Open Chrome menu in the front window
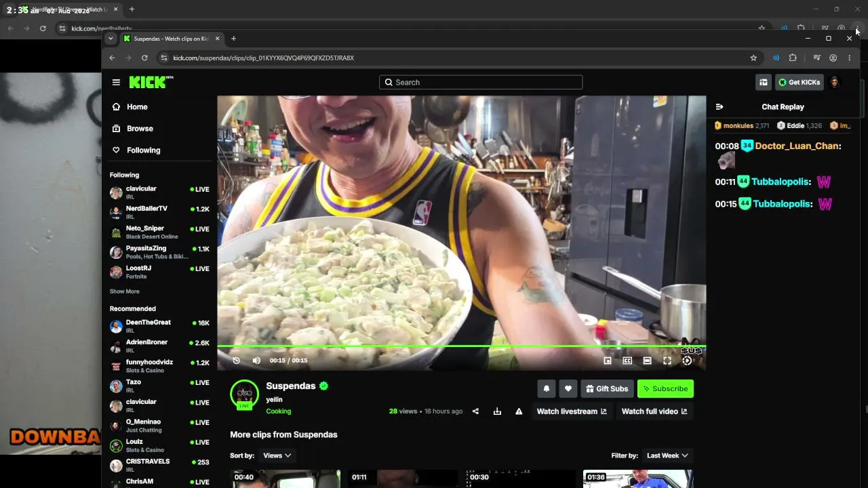This screenshot has width=868, height=488. 849,58
